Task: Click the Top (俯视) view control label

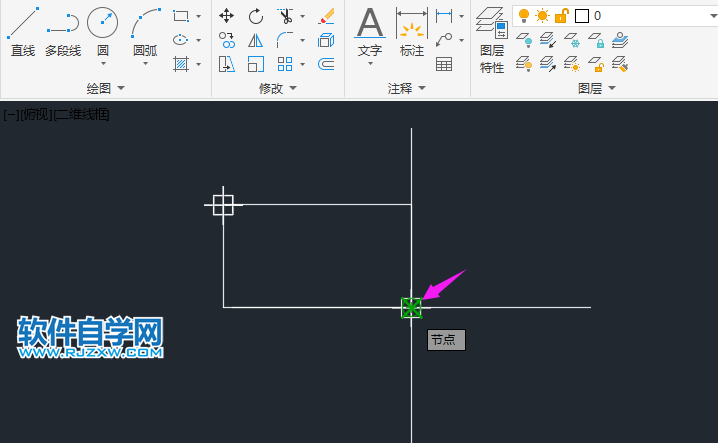Action: coord(34,115)
